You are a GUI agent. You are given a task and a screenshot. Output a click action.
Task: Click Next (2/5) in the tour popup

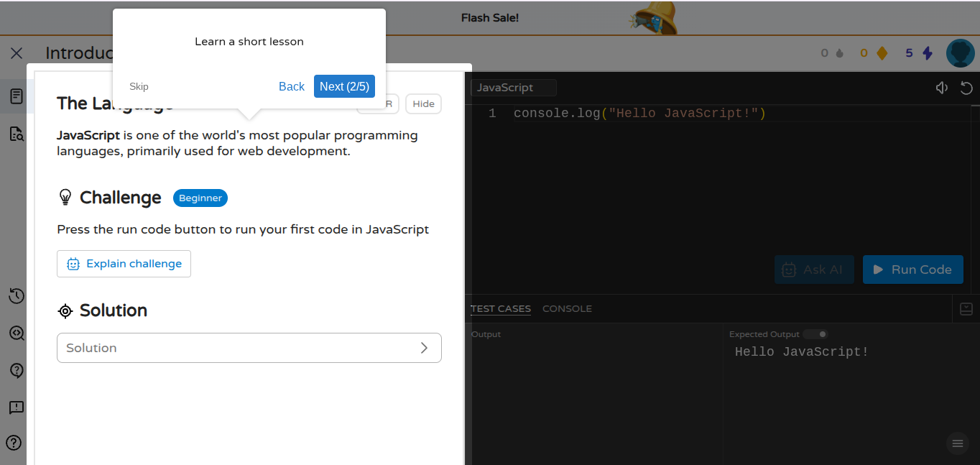(344, 86)
